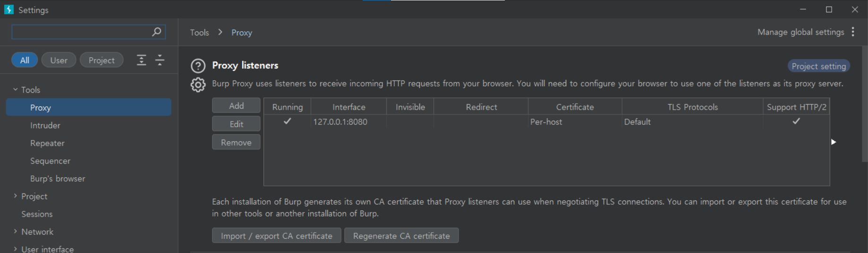Toggle Running checkbox for 127.0.0.1:8080 listener
The width and height of the screenshot is (868, 253).
287,121
